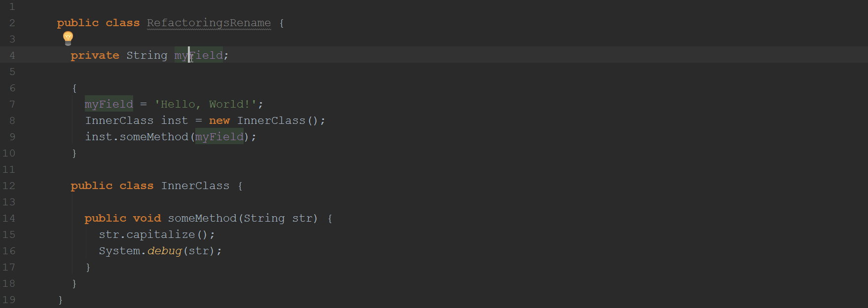The image size is (868, 308).
Task: Click the void keyword on line 14
Action: [x=147, y=218]
